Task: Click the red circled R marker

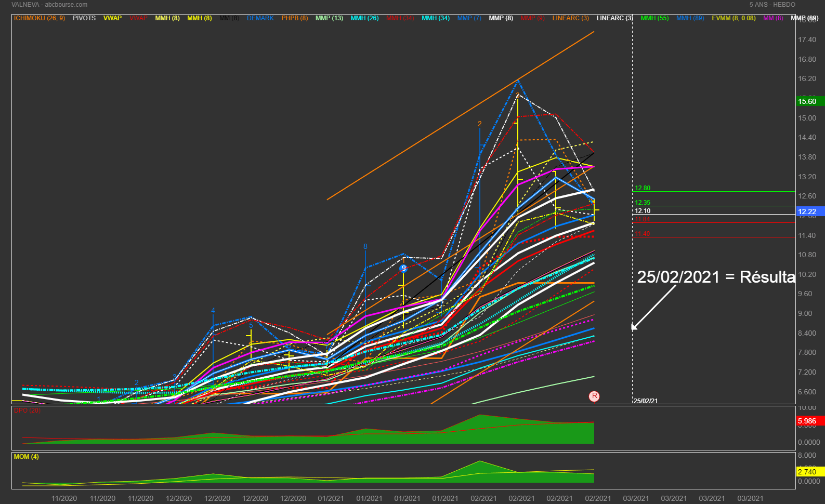Action: coord(594,396)
